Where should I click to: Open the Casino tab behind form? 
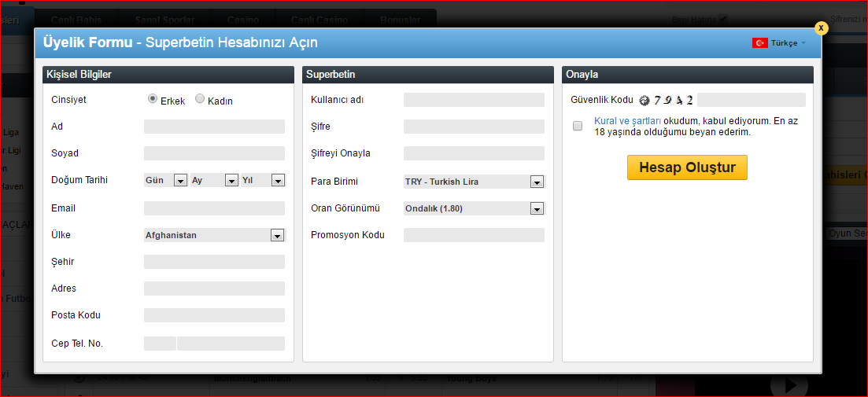pos(243,20)
